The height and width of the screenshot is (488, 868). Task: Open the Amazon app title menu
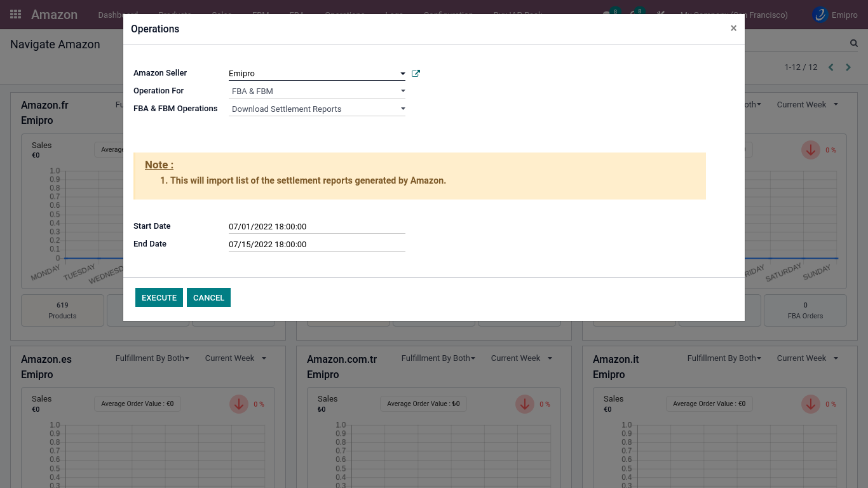(x=54, y=15)
